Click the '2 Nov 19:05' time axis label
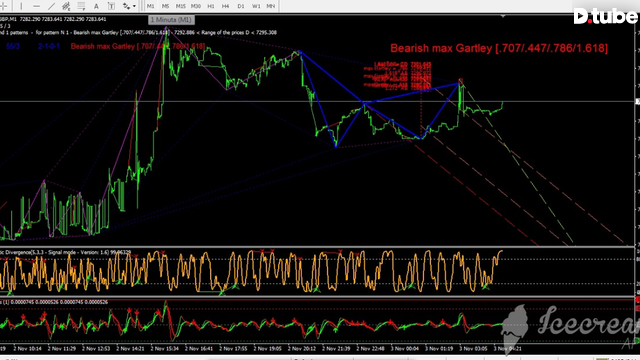This screenshot has height=360, width=640. [x=267, y=349]
